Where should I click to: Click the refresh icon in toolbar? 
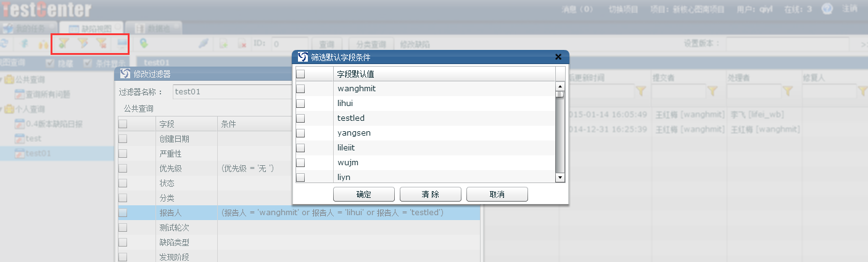coord(4,44)
